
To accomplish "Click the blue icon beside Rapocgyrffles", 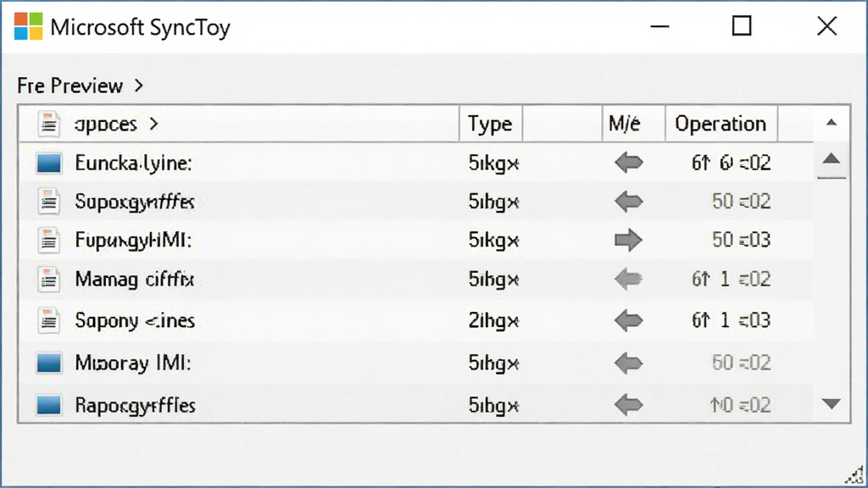I will (x=48, y=405).
